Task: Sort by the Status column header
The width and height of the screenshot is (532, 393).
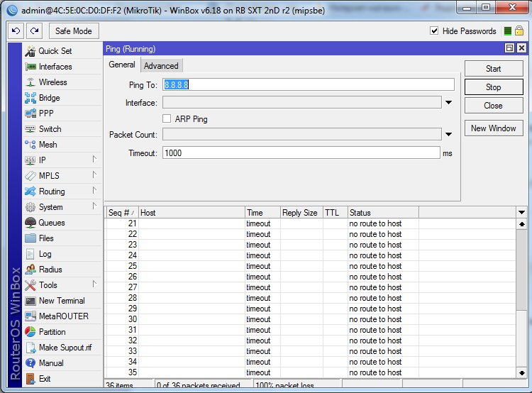Action: pos(383,213)
